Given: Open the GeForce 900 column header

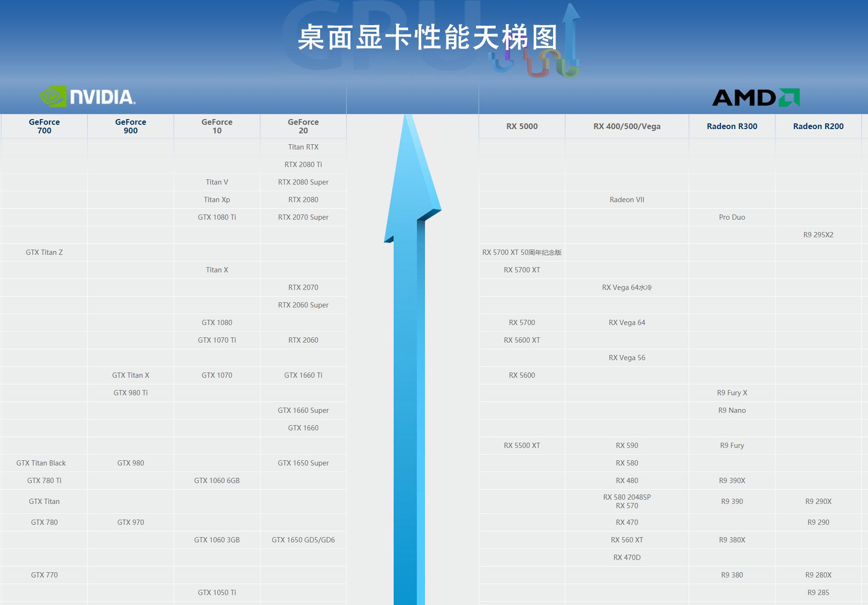Looking at the screenshot, I should 130,126.
